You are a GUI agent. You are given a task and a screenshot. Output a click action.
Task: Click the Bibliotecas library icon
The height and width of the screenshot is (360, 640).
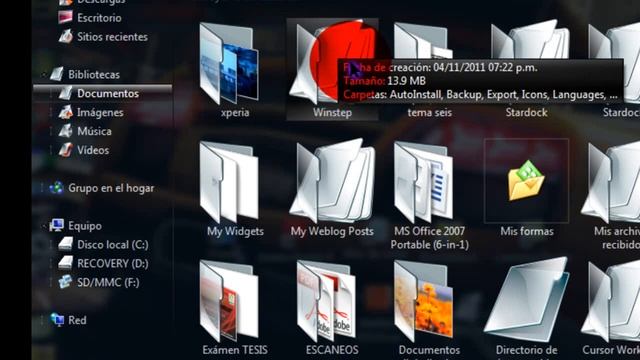(57, 74)
